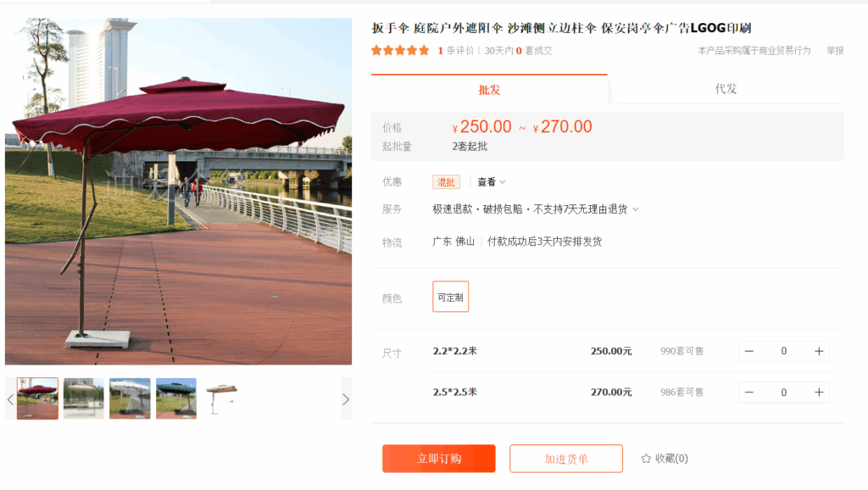Screen dimensions: 868x490
Task: Decrease quantity for 2.5*2.5米 size
Action: [x=749, y=393]
